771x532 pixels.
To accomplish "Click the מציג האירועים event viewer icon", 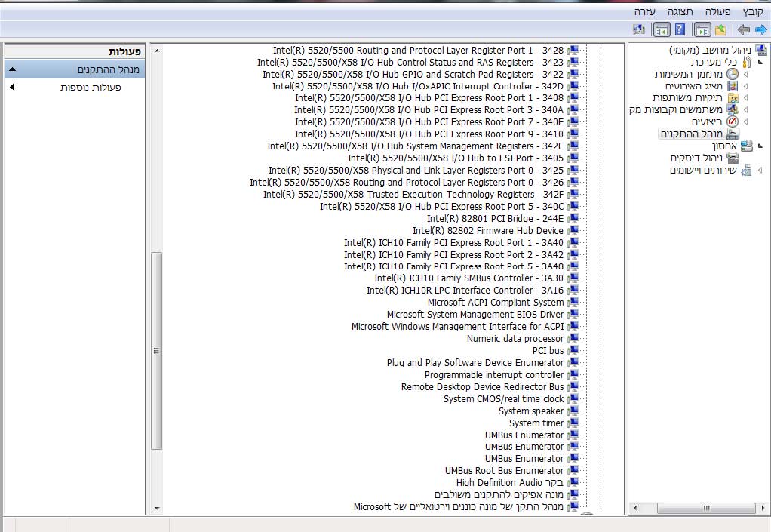I will click(x=733, y=85).
